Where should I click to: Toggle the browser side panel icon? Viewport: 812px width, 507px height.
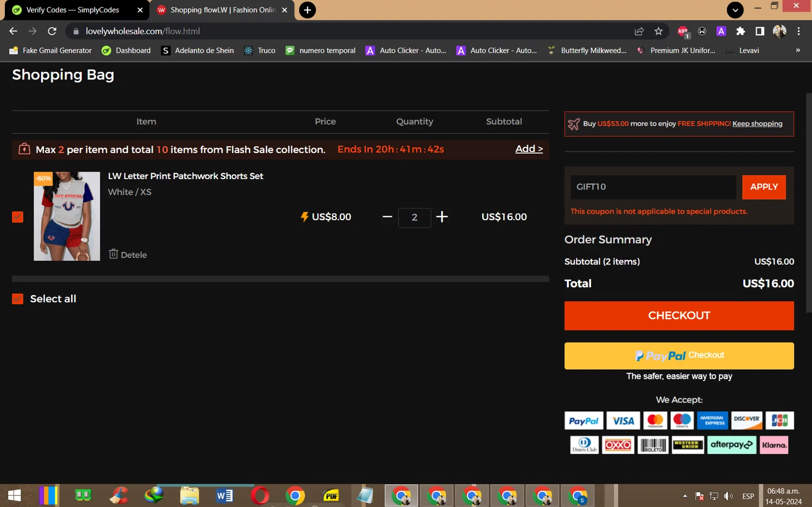760,31
